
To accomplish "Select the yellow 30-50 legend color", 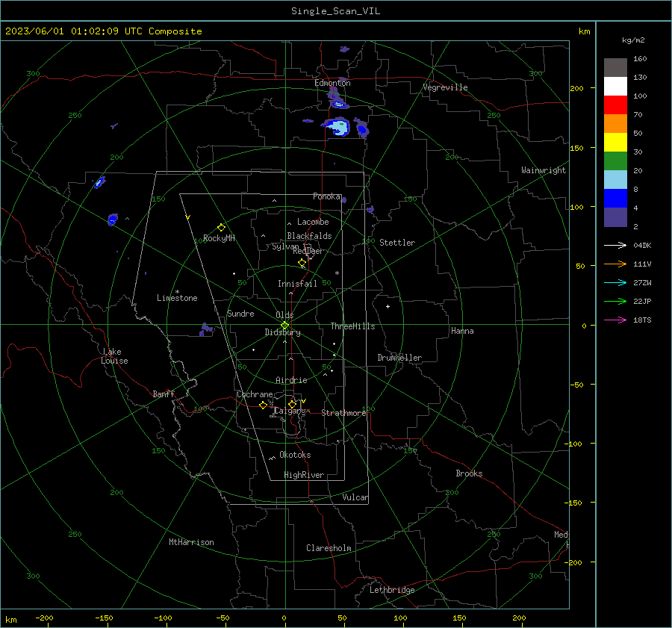I will tap(615, 143).
